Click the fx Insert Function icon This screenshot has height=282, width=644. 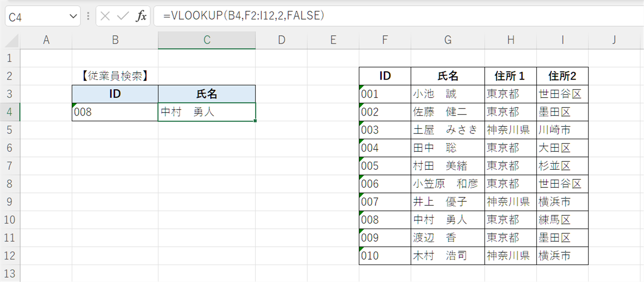pyautogui.click(x=142, y=16)
